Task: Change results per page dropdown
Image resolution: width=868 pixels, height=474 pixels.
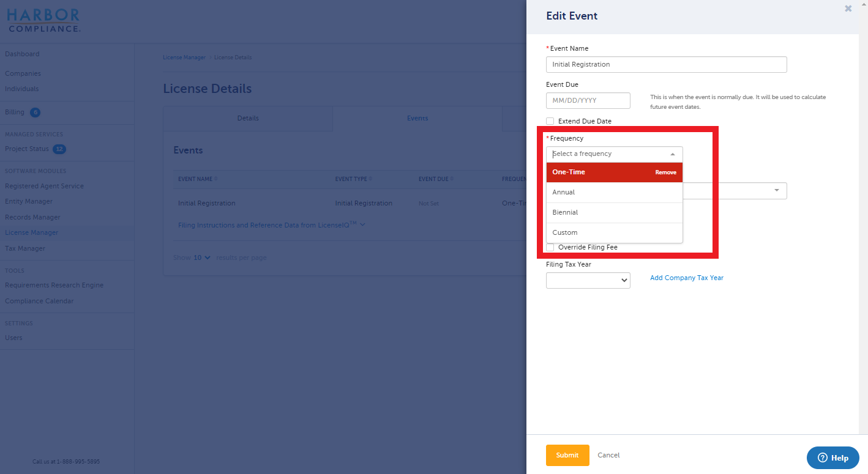Action: click(202, 257)
